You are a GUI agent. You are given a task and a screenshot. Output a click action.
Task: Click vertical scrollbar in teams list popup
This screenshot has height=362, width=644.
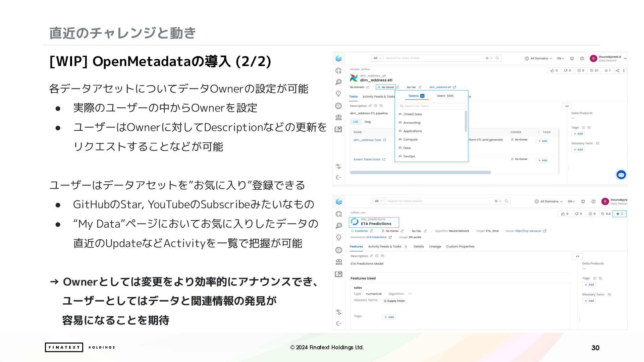466,121
